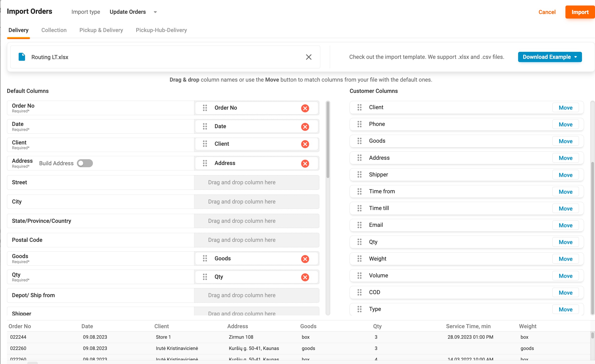The height and width of the screenshot is (364, 595).
Task: Remove the mapped Date column
Action: pos(305,127)
